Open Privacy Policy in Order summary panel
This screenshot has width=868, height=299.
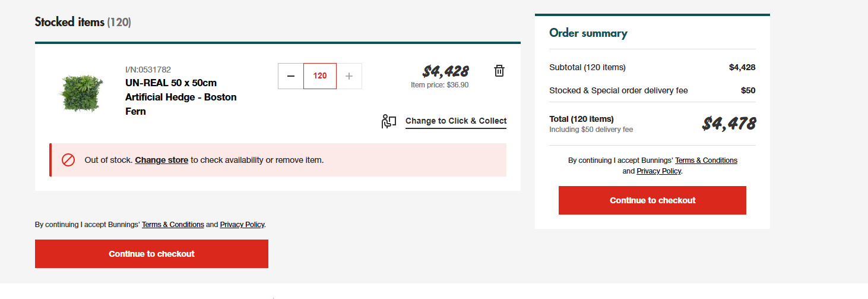[659, 171]
